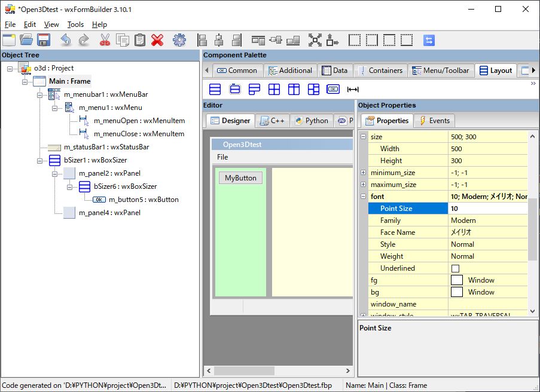Image resolution: width=540 pixels, height=392 pixels.
Task: Click the Align Left toolbar icon
Action: pyautogui.click(x=202, y=40)
